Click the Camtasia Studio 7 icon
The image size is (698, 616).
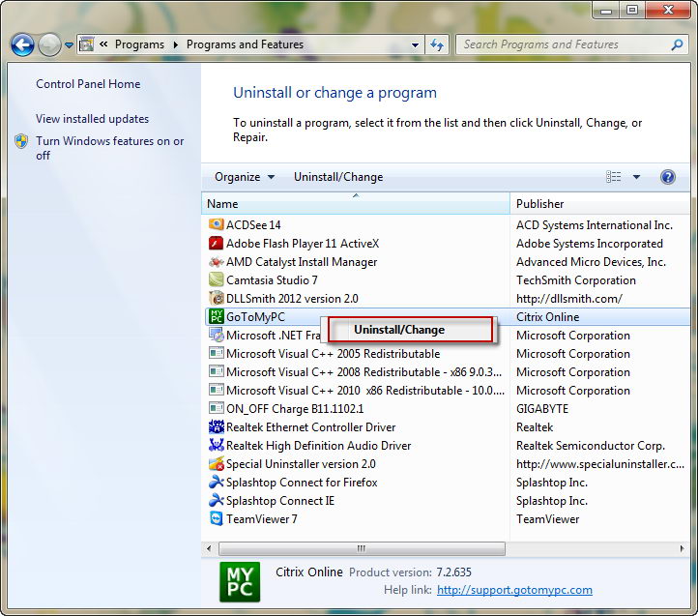(217, 279)
